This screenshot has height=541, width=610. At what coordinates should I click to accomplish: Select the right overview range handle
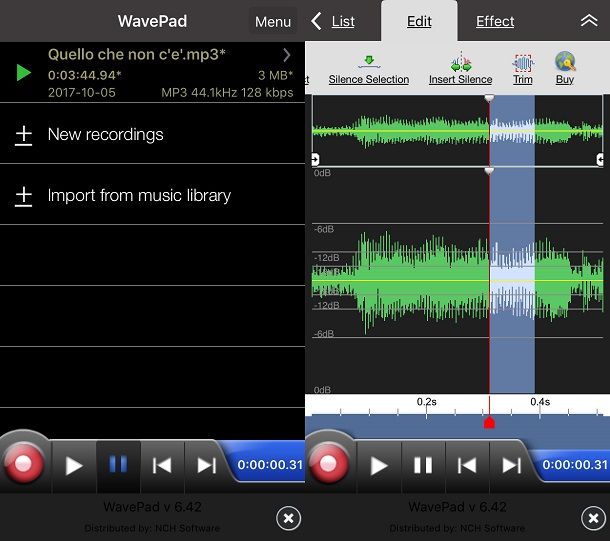click(600, 159)
